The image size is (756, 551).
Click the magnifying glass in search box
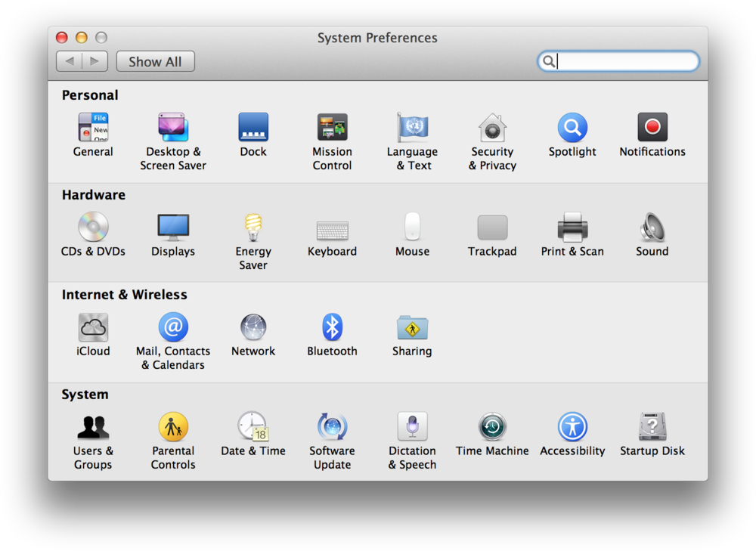pyautogui.click(x=549, y=61)
